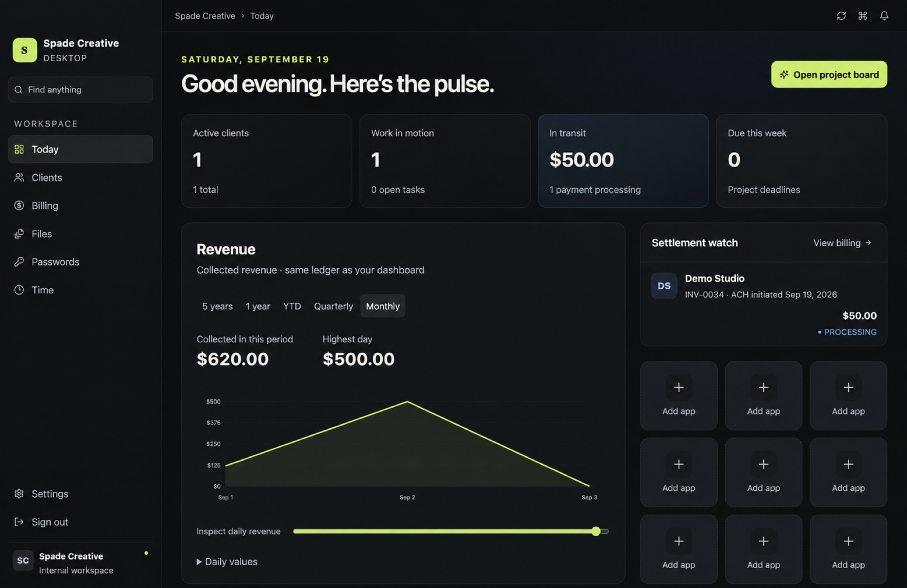The image size is (907, 588).
Task: Open the Work in motion card
Action: (445, 161)
